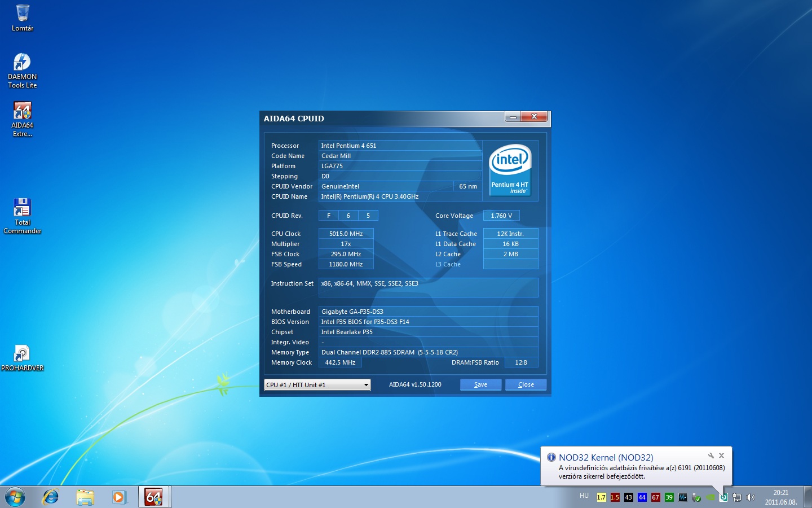Screen dimensions: 812x508
Task: Click the HU language indicator in taskbar
Action: [584, 496]
